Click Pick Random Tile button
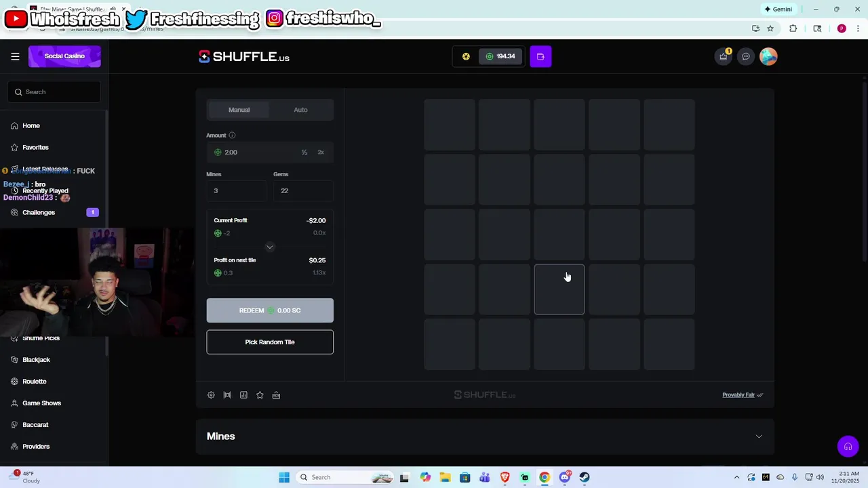 270,342
